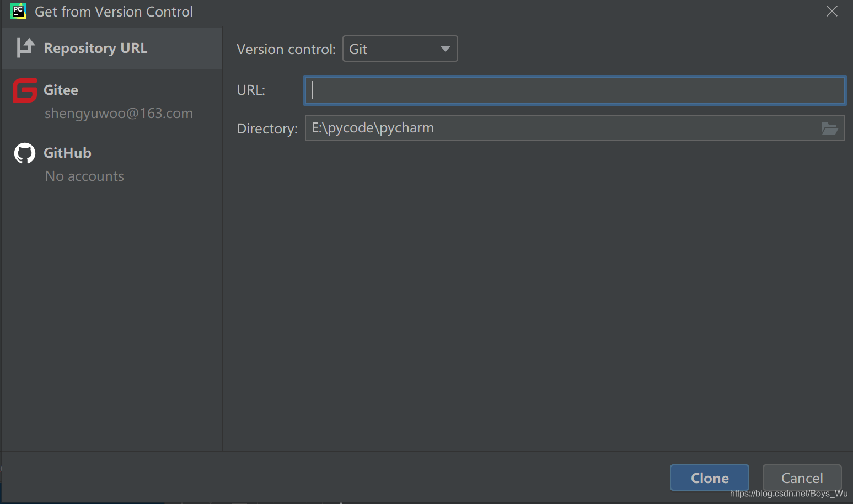This screenshot has width=853, height=504.
Task: Click the PyCharm logo in title bar
Action: click(18, 11)
